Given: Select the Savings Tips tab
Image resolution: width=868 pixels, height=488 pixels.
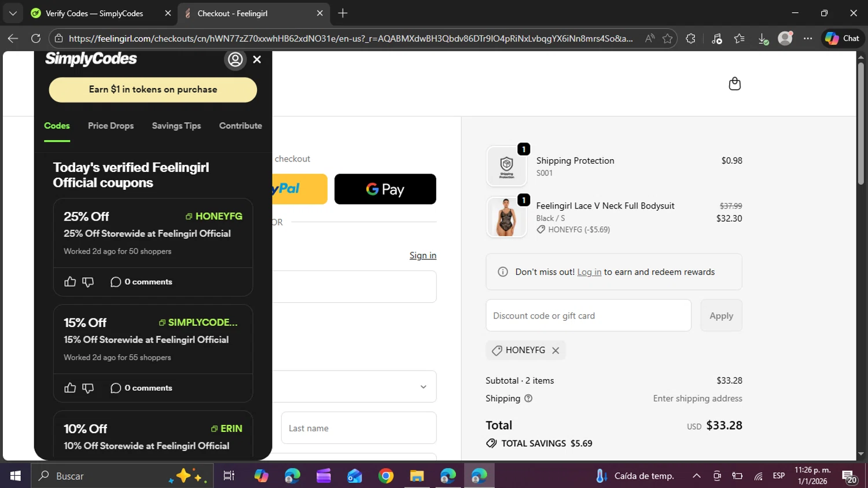Looking at the screenshot, I should 176,126.
